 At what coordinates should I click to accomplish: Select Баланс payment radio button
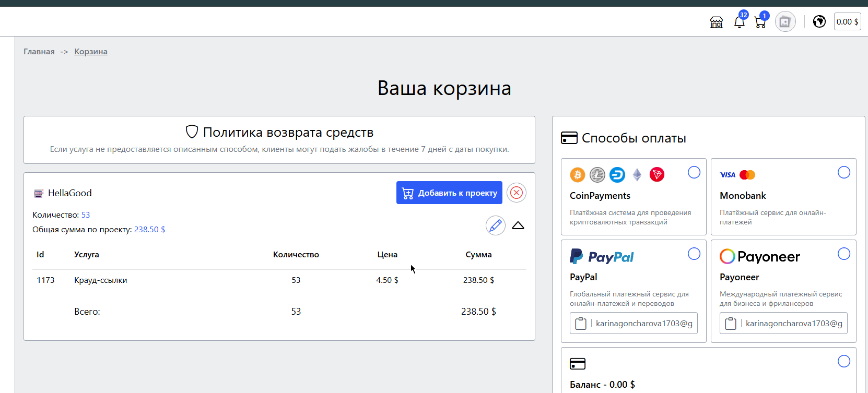click(844, 361)
